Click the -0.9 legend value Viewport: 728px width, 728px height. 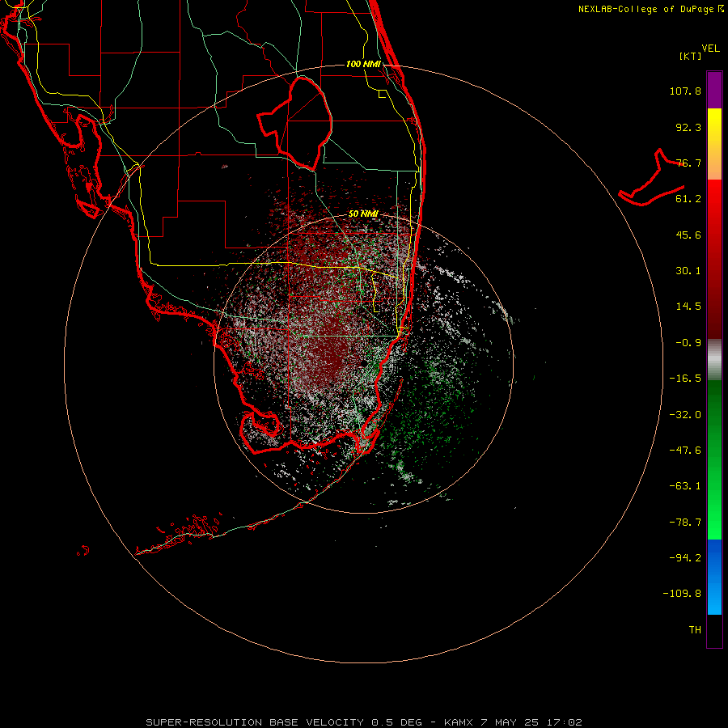pyautogui.click(x=688, y=343)
